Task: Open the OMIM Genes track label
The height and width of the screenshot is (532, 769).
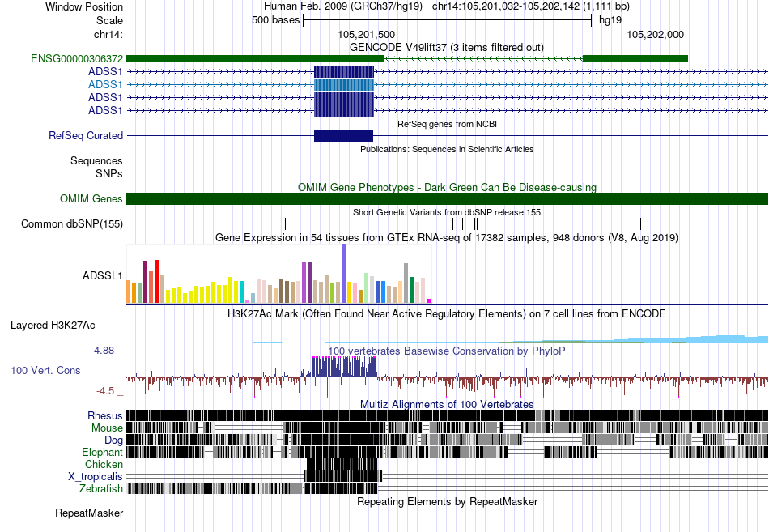Action: 91,198
